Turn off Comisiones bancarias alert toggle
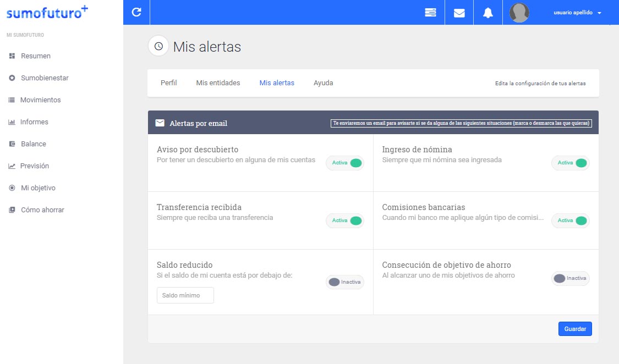The width and height of the screenshot is (619, 364). [x=570, y=220]
